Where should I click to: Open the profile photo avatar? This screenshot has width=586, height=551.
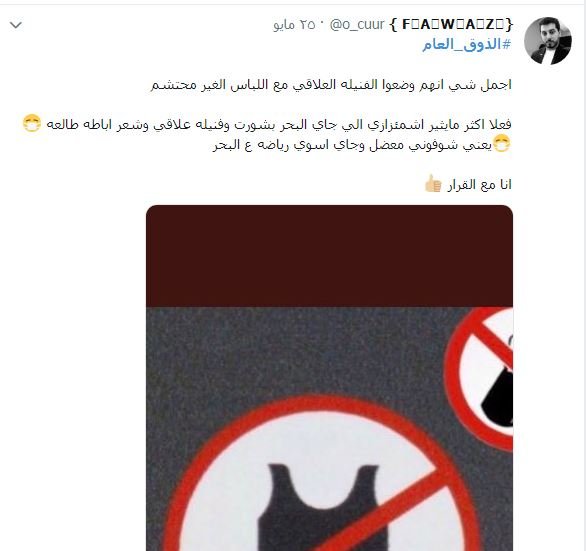tap(548, 40)
